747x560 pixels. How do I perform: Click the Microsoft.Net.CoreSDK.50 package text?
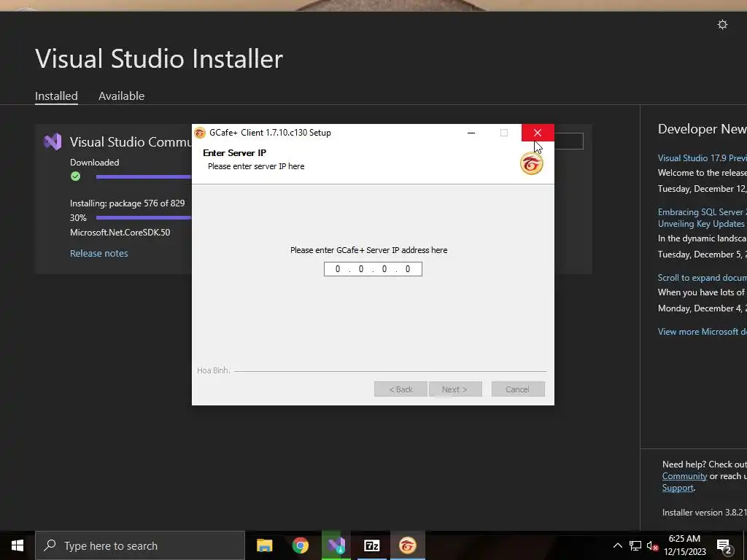tap(120, 233)
